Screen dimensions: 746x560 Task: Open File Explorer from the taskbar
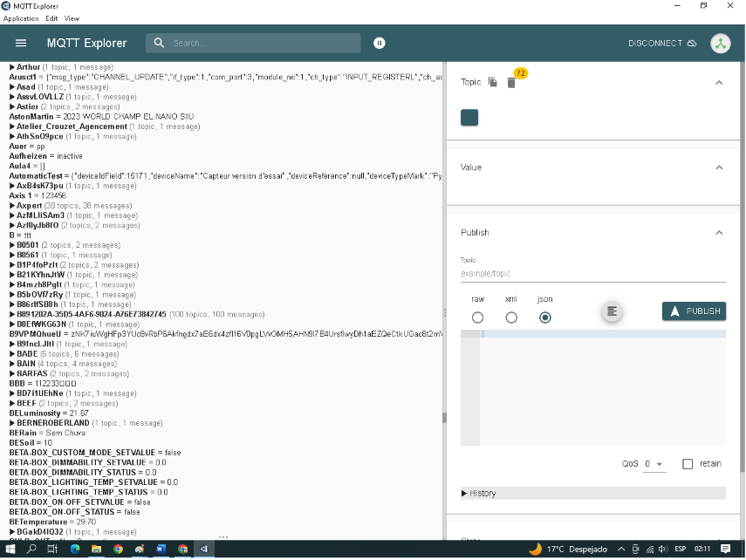coord(97,549)
